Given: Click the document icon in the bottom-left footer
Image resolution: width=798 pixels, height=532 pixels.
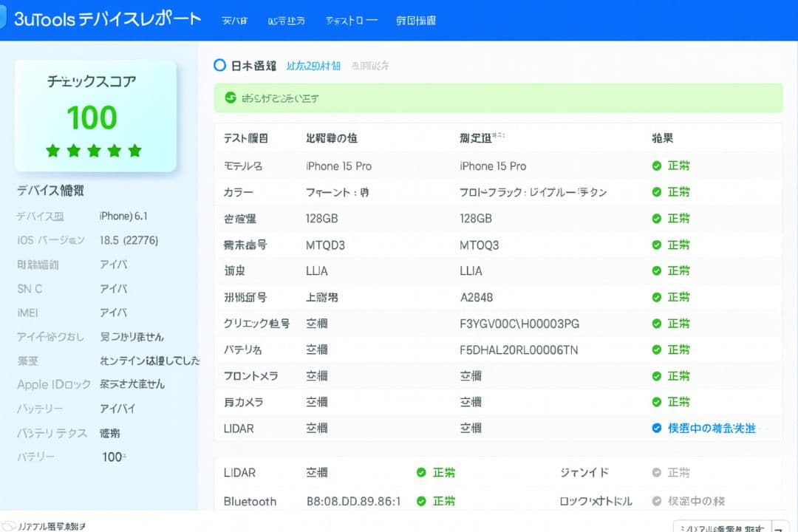Looking at the screenshot, I should (x=10, y=524).
